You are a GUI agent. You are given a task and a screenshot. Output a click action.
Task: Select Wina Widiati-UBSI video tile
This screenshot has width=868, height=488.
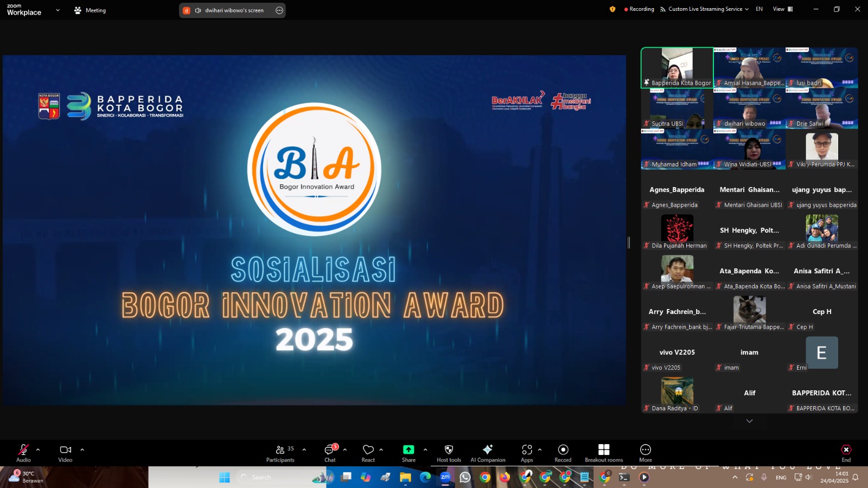tap(749, 149)
